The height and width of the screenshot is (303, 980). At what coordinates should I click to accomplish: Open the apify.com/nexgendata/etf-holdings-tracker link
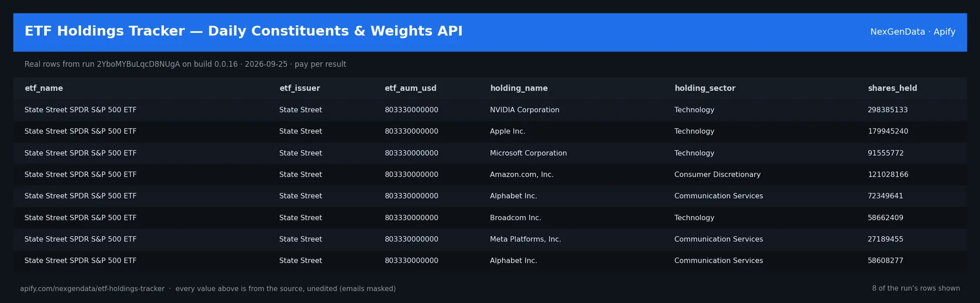(92, 289)
